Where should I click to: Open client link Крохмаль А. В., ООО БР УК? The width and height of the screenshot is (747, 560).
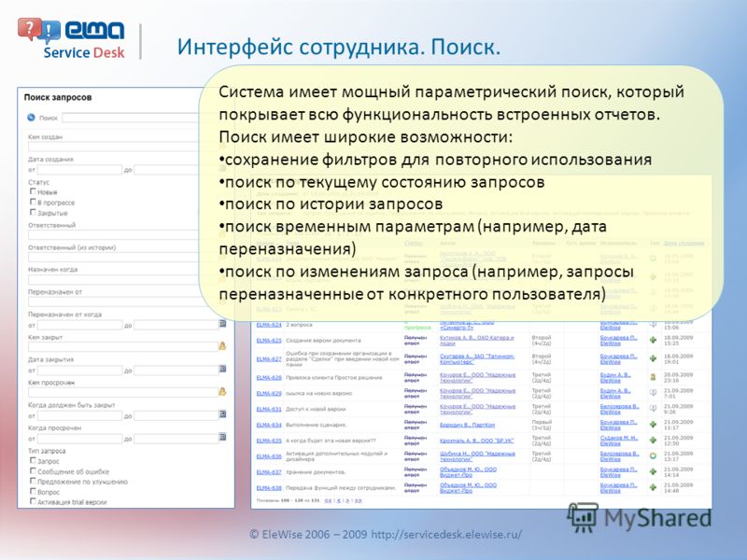point(477,441)
